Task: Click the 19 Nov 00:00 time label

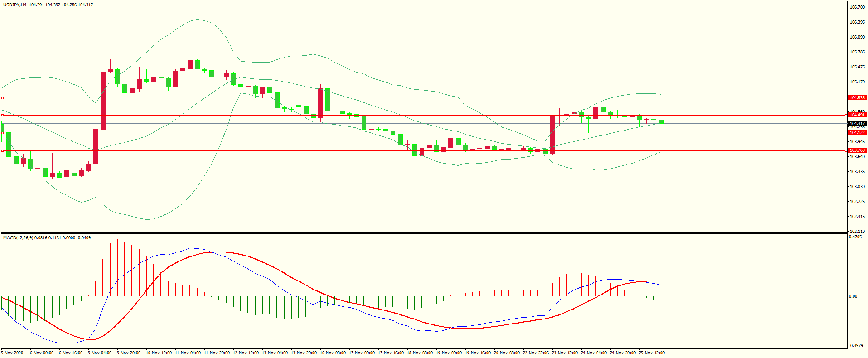Action: (448, 353)
